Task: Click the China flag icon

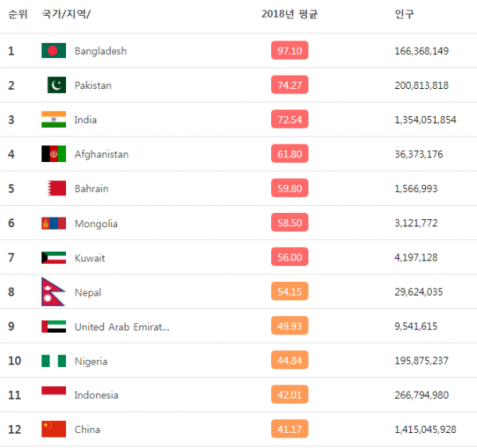Action: [x=53, y=430]
